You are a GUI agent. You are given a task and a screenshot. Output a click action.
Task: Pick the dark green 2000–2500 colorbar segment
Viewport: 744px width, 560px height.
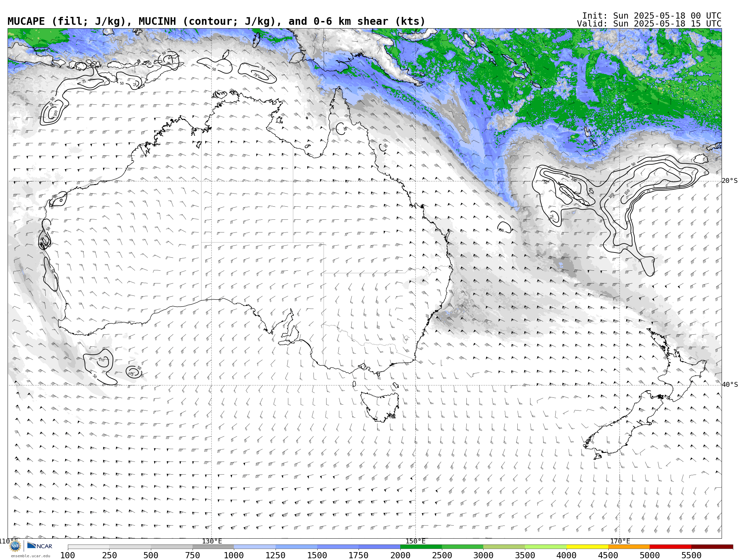point(421,547)
